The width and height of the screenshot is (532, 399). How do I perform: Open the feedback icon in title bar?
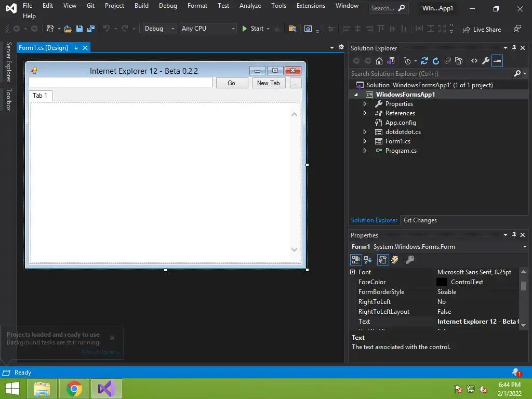(x=517, y=29)
